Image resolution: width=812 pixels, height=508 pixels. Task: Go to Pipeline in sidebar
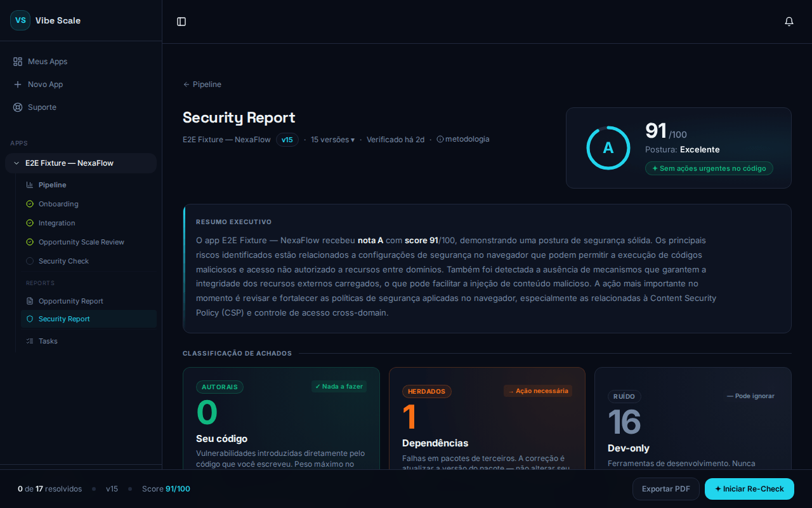tap(89, 185)
